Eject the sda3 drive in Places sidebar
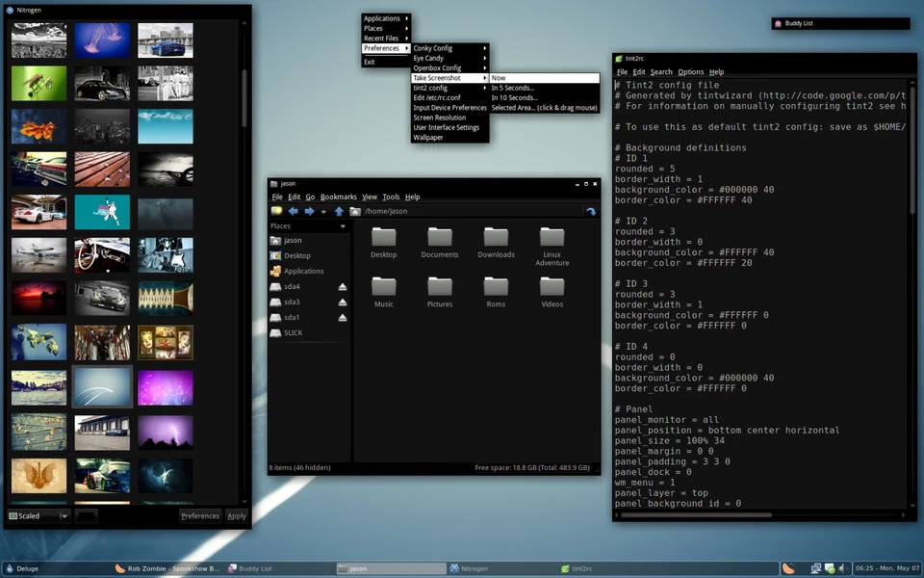This screenshot has height=578, width=924. click(x=343, y=302)
